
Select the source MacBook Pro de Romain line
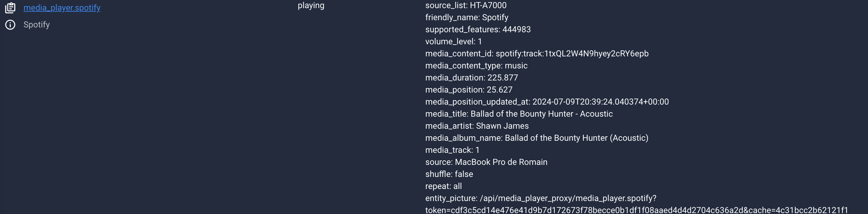click(x=486, y=162)
